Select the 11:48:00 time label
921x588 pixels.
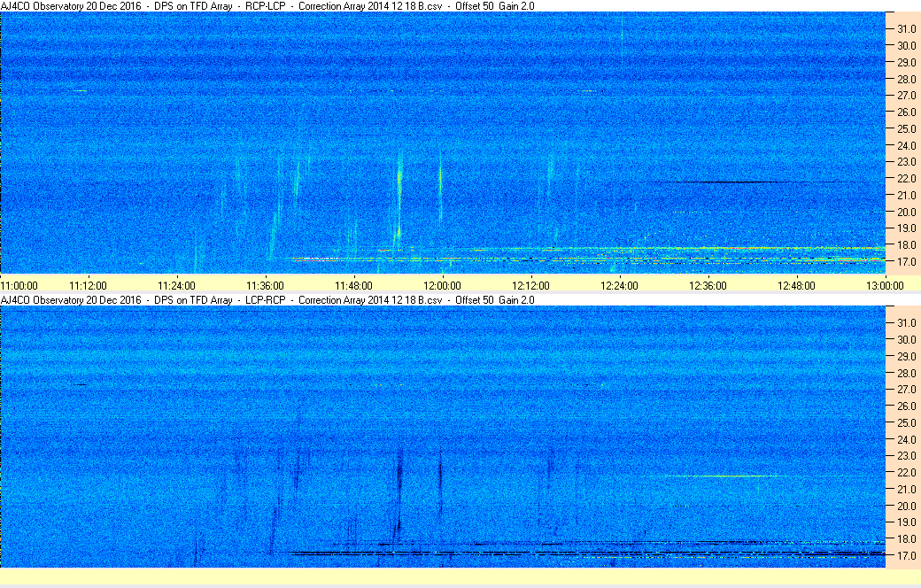click(353, 286)
